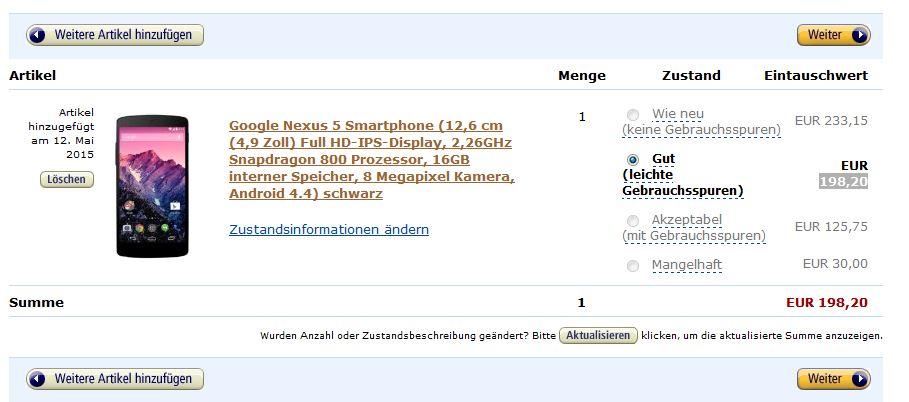Select the 'Wie neu' radio button
This screenshot has height=402, width=909.
click(x=633, y=115)
